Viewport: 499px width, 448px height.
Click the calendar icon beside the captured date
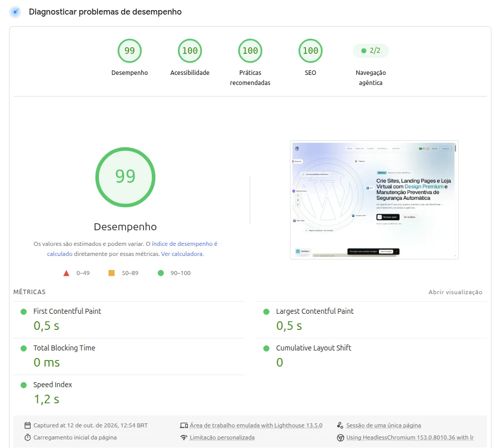(x=28, y=425)
